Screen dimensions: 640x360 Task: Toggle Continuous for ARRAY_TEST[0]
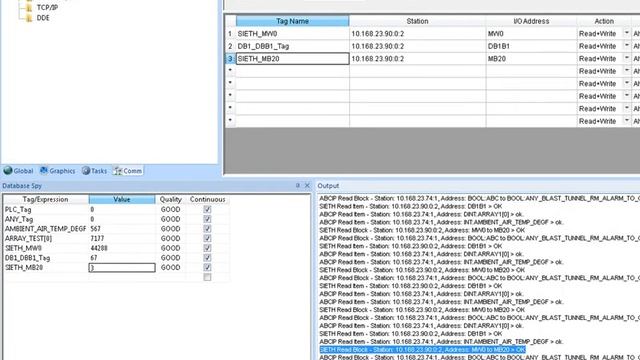[x=207, y=238]
